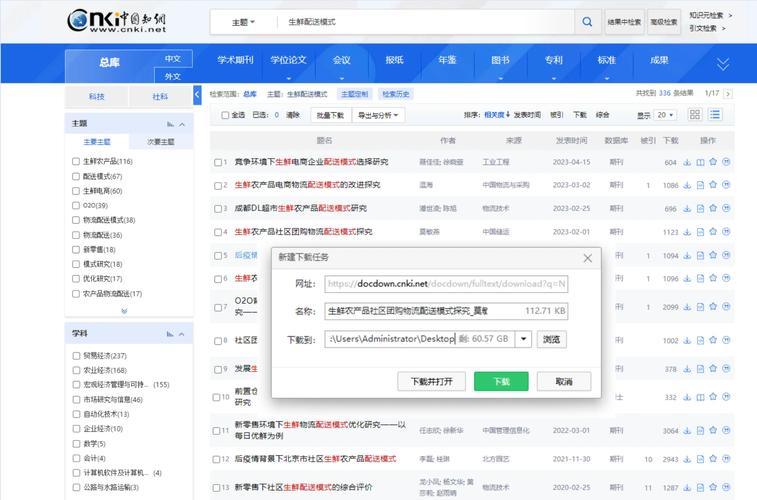This screenshot has width=757, height=500.
Task: Open download path dropdown arrow in dialog
Action: 523,339
